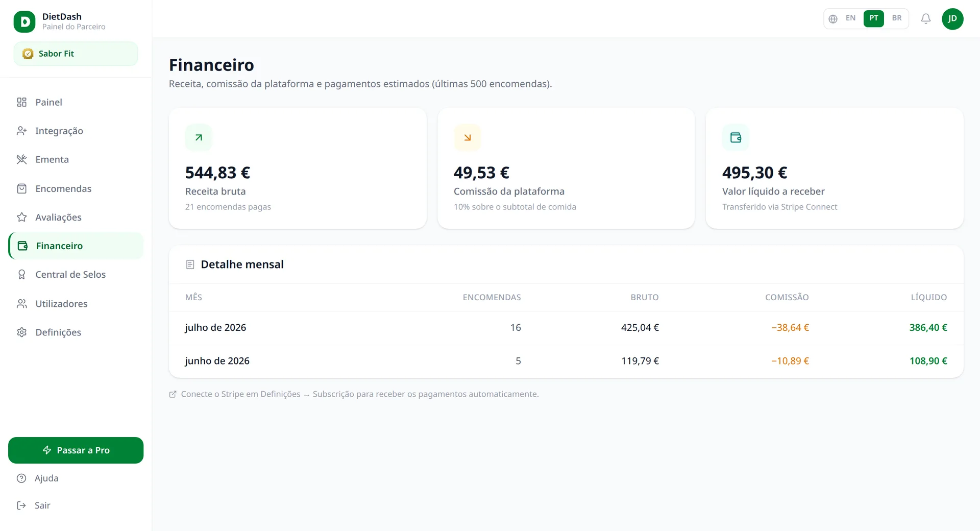Screen dimensions: 980x531
Task: Select the julho de 2026 table row
Action: 566,328
